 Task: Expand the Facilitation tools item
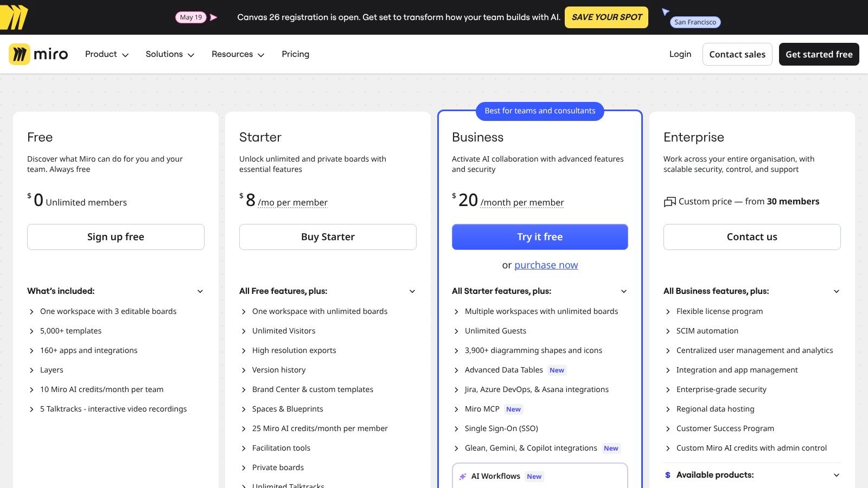(275, 448)
